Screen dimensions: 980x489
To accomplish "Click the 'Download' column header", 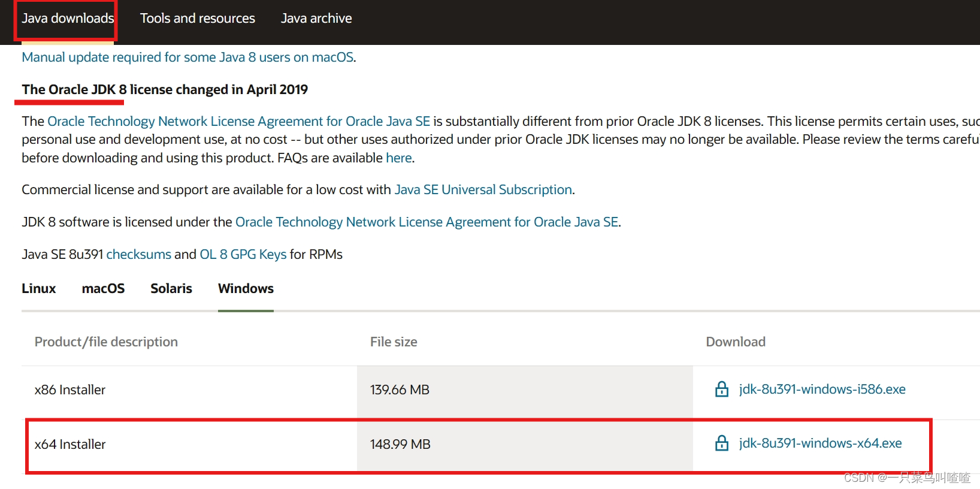I will pyautogui.click(x=736, y=342).
